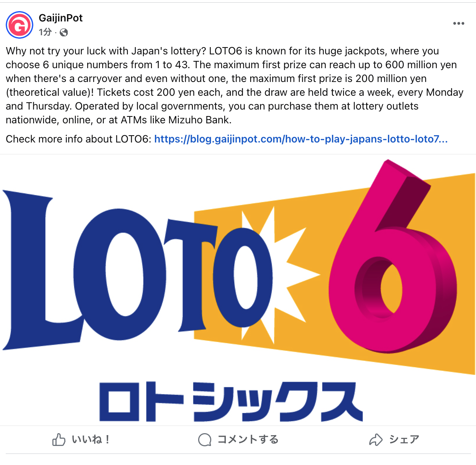Image resolution: width=476 pixels, height=465 pixels.
Task: Click the globe public audience icon
Action: [64, 33]
